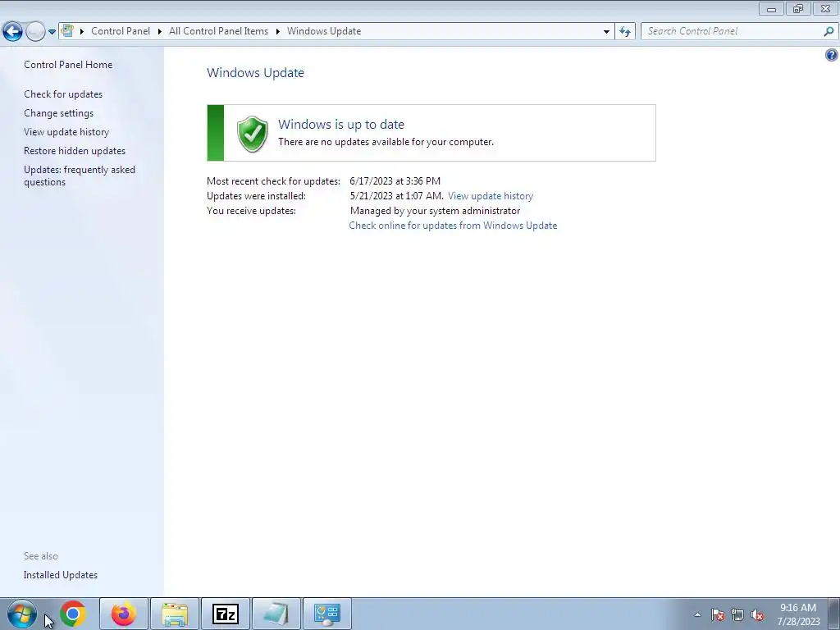The width and height of the screenshot is (840, 630).
Task: Open Control Panel Home
Action: tap(68, 65)
